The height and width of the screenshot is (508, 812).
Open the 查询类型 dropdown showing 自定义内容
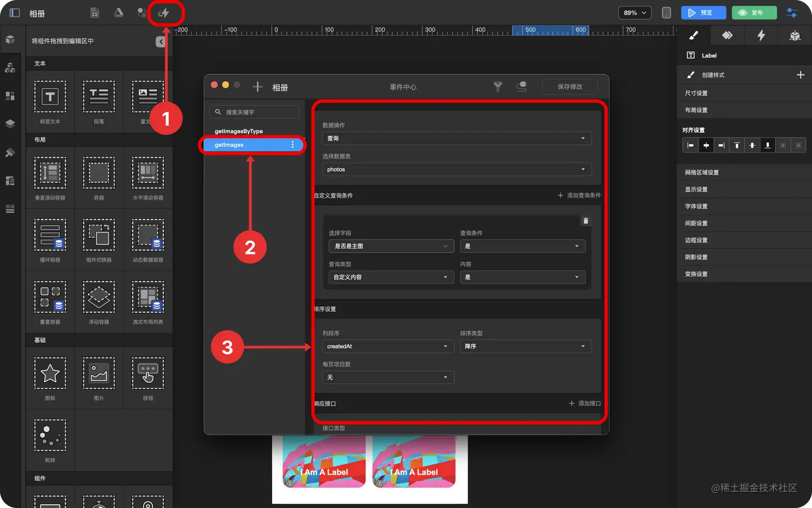391,277
